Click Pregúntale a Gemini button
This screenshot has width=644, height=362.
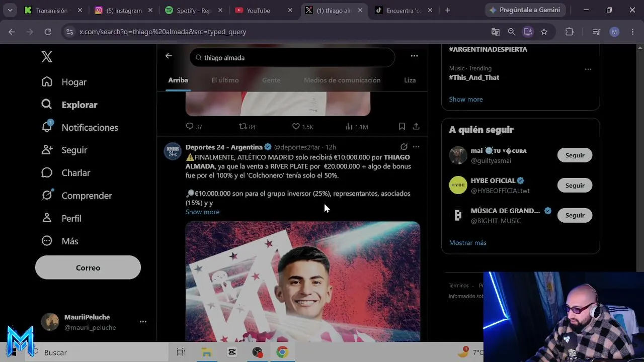[525, 10]
